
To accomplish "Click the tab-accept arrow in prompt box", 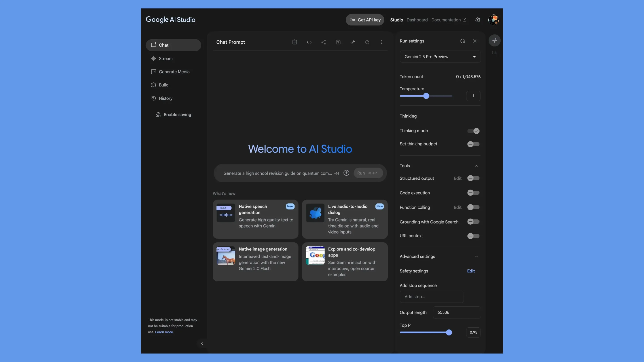I will [x=336, y=173].
